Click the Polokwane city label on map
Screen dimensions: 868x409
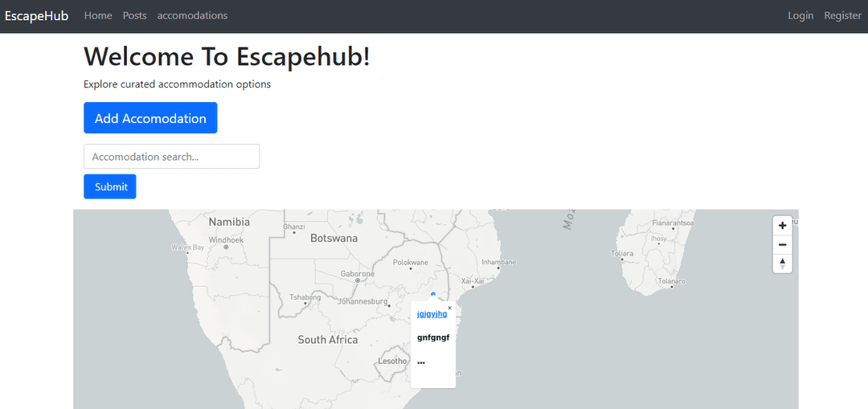pos(411,263)
